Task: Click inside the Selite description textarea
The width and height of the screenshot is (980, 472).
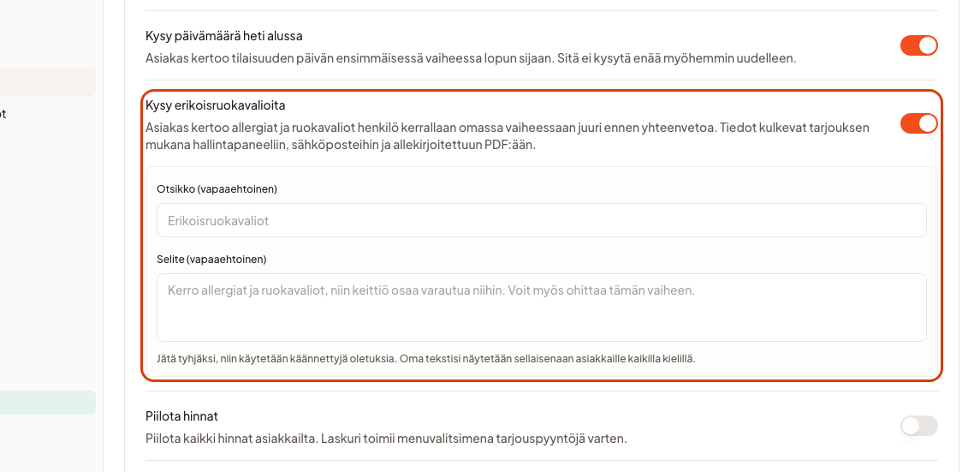Action: point(541,308)
